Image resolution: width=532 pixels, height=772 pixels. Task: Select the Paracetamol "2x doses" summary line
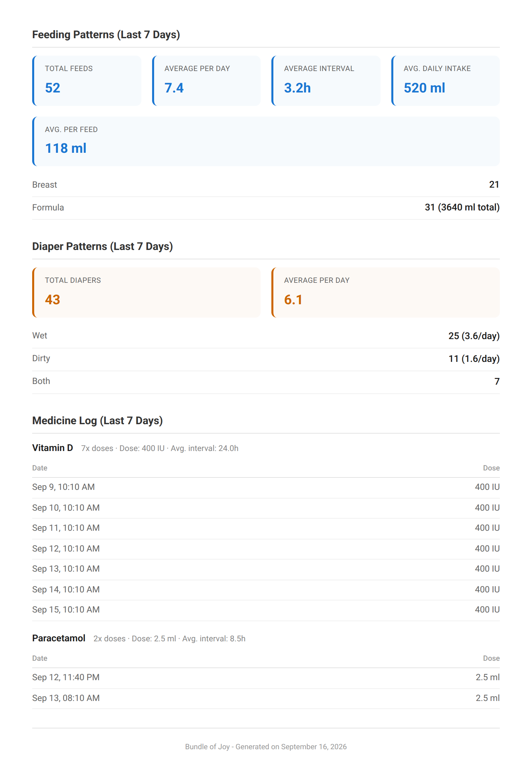pyautogui.click(x=169, y=639)
